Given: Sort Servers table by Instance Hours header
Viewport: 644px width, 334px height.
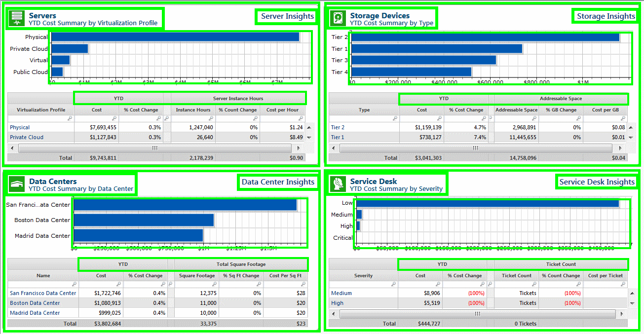Looking at the screenshot, I should (x=193, y=110).
